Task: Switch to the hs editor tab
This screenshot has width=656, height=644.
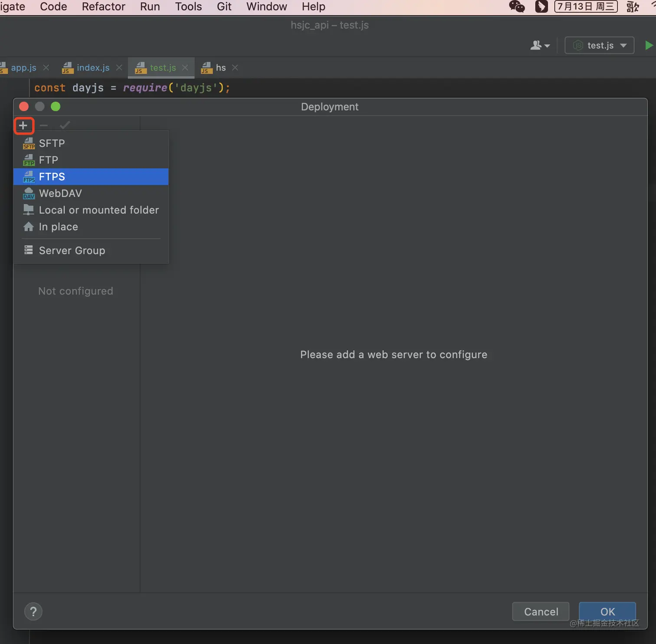Action: (x=220, y=68)
